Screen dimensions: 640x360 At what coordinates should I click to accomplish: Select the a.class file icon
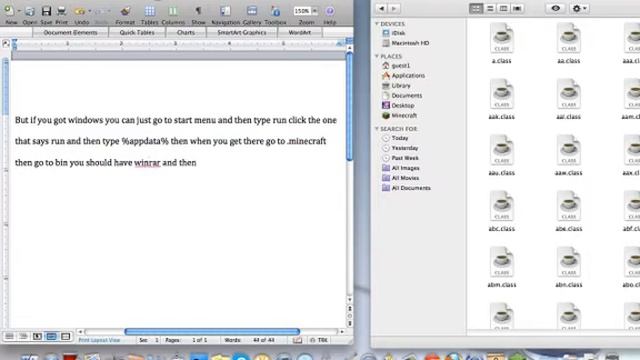[x=502, y=38]
